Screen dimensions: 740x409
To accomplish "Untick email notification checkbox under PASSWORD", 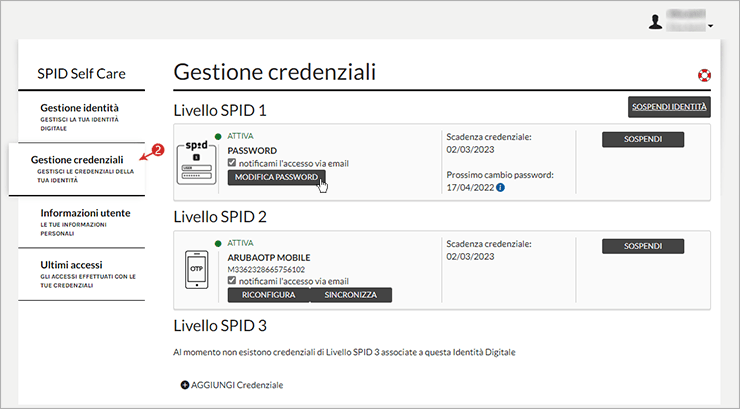I will pos(232,162).
